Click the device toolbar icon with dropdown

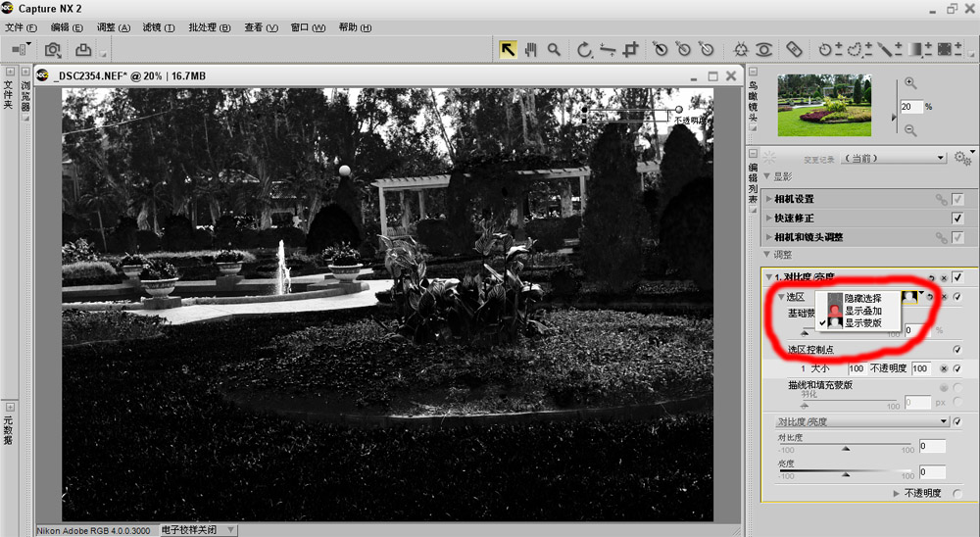(22, 49)
